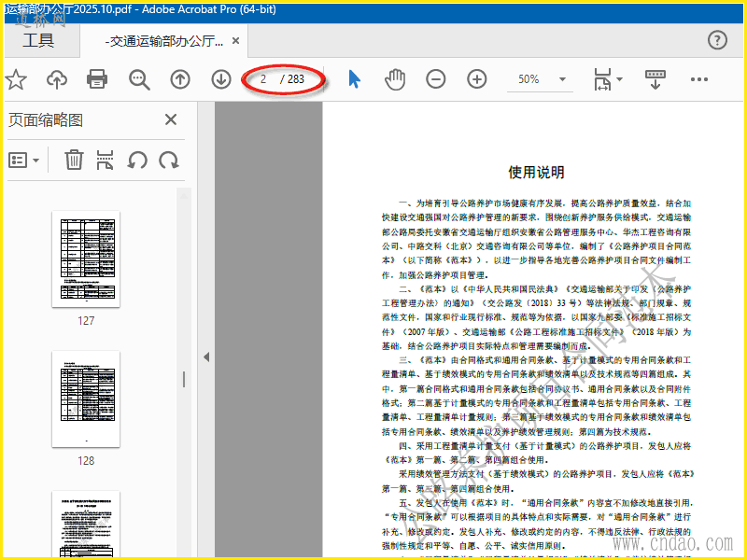The width and height of the screenshot is (747, 560).
Task: Print the document using the printer icon
Action: pos(97,79)
